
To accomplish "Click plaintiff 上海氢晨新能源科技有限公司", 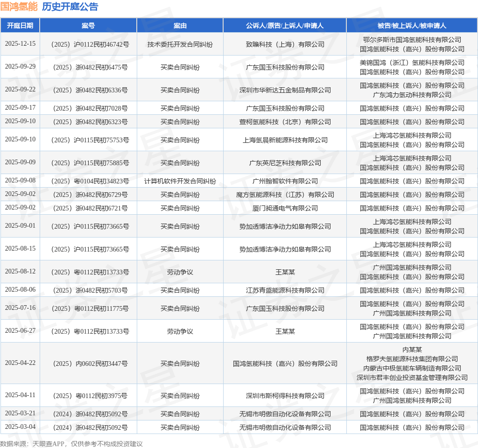I will click(x=285, y=140).
